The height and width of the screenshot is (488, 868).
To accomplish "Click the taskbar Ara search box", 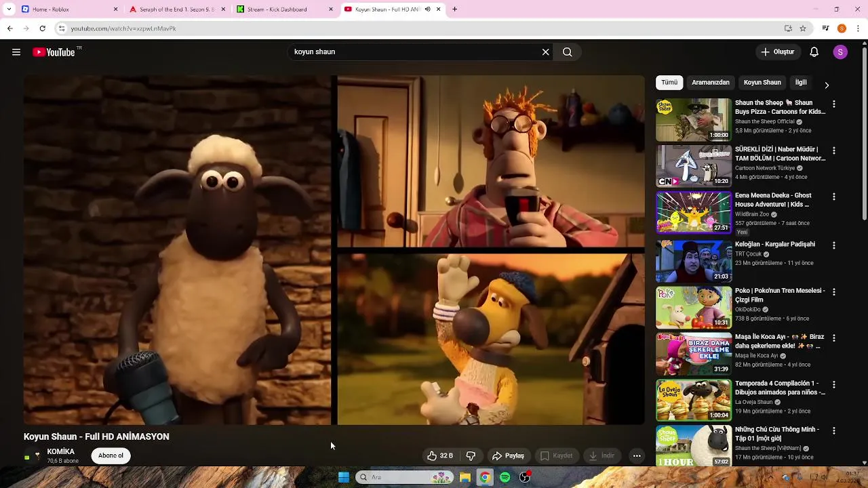I will click(404, 477).
